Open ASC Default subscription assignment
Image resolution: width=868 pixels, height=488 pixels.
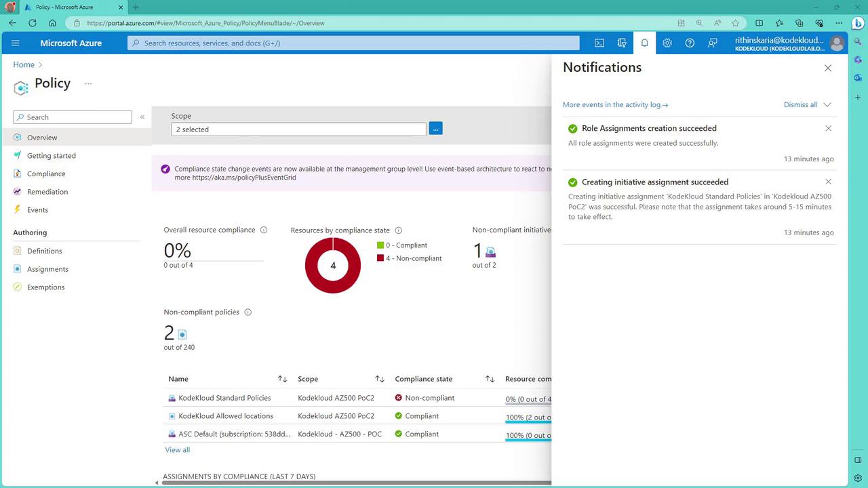(x=235, y=434)
